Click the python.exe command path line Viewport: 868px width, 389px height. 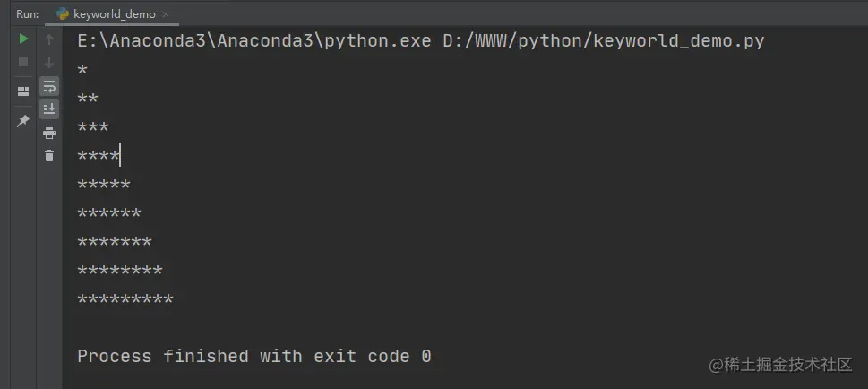point(421,41)
